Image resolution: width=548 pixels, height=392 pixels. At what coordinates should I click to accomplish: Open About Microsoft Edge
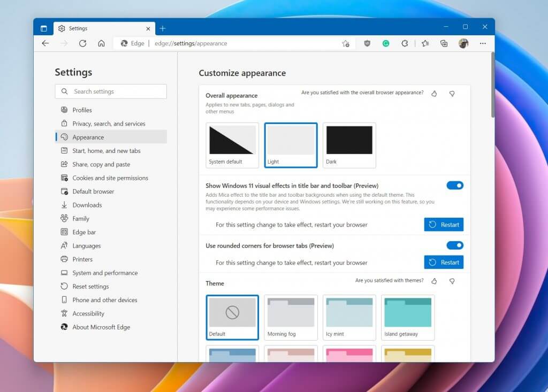111,327
